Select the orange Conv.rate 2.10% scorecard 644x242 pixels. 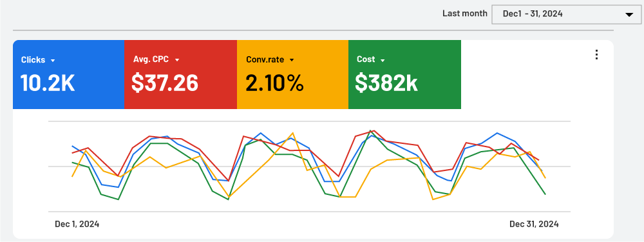292,74
